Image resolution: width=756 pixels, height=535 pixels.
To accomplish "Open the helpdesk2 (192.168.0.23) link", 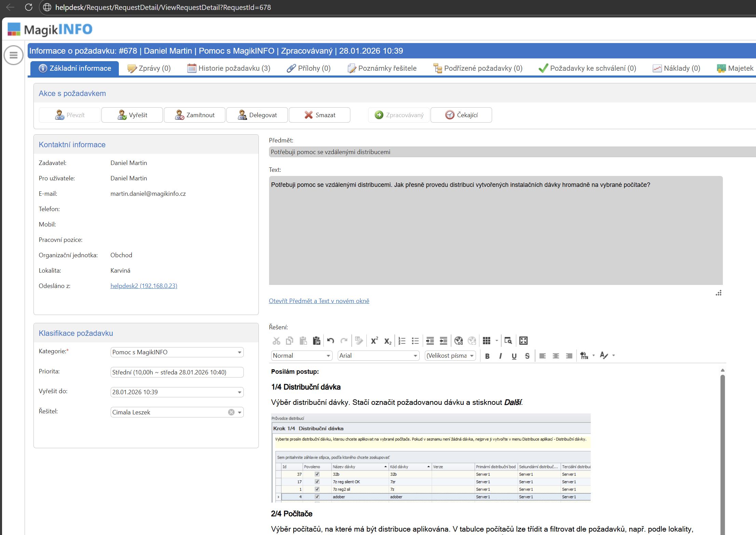I will point(144,286).
